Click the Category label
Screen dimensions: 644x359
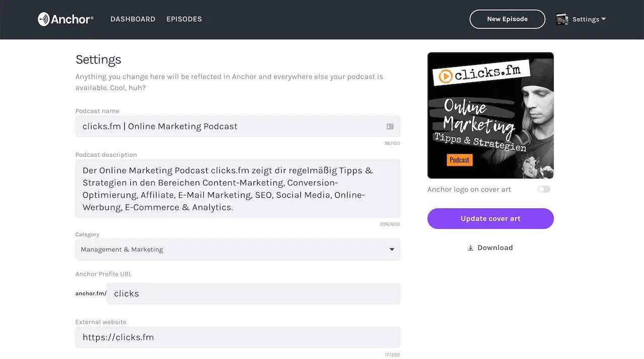coord(88,235)
